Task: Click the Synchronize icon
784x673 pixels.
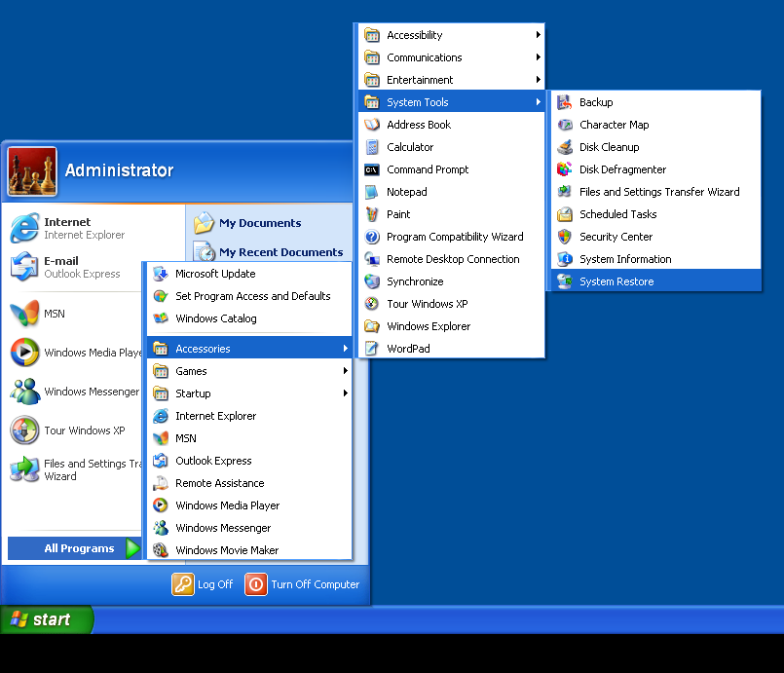Action: pyautogui.click(x=372, y=281)
